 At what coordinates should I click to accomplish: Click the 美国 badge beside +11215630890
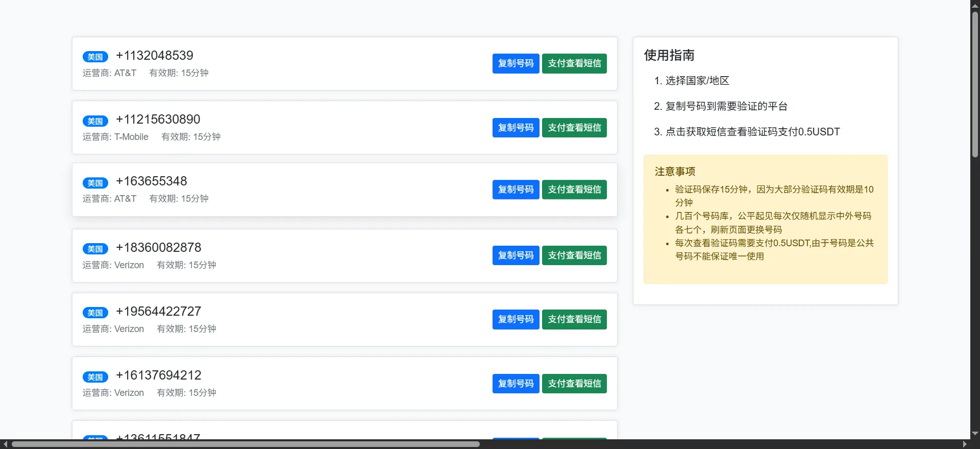click(x=95, y=121)
